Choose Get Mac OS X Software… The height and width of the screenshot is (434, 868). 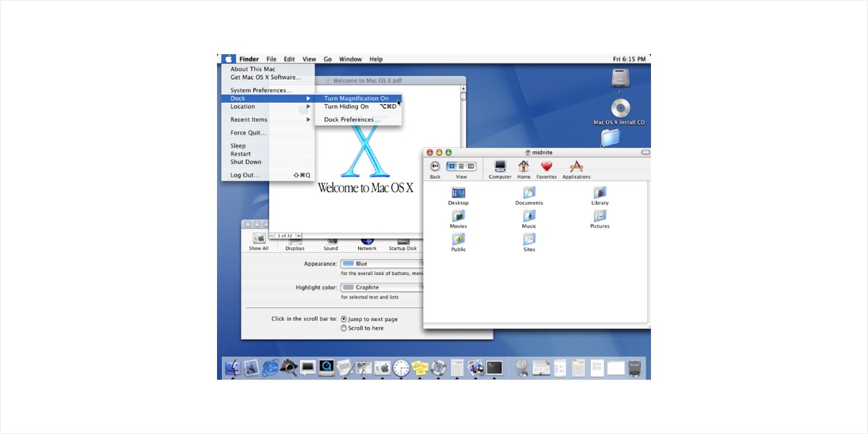pyautogui.click(x=268, y=77)
